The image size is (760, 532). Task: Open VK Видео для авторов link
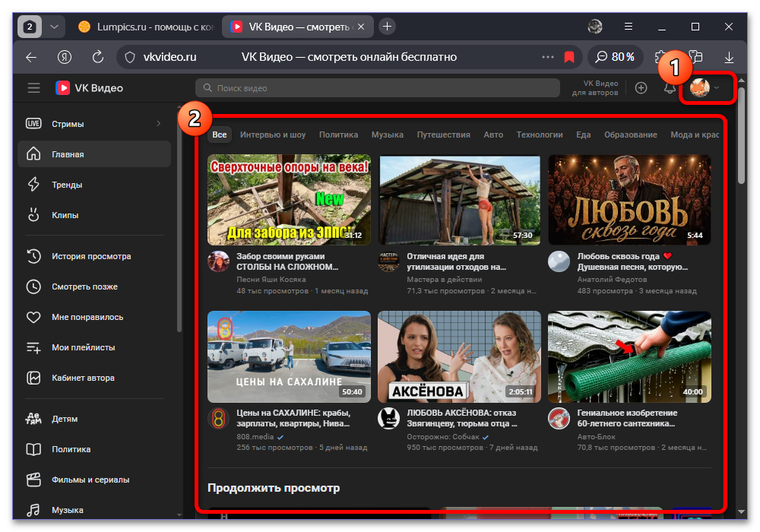pos(595,88)
